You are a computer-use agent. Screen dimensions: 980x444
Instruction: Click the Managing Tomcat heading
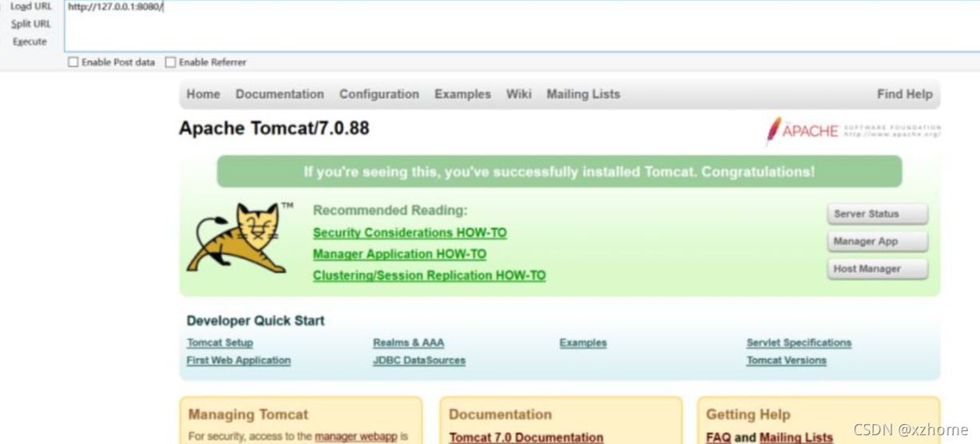[248, 414]
